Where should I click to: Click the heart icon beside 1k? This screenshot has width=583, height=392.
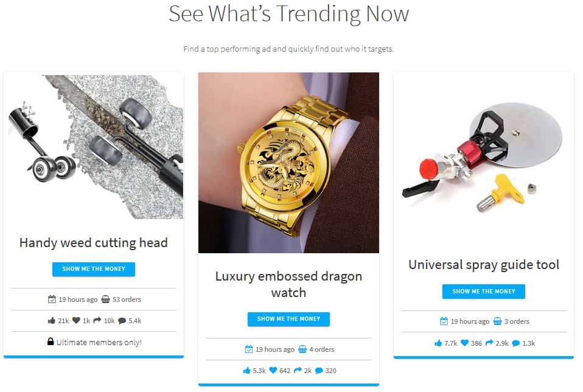point(76,320)
